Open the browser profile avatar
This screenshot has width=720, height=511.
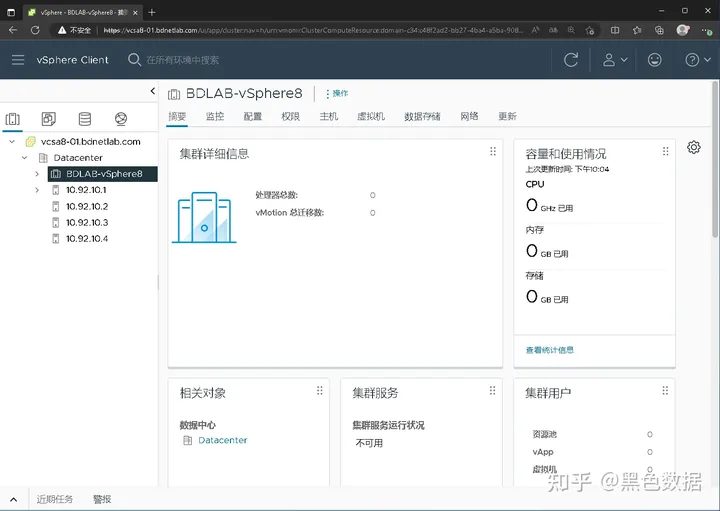point(683,30)
